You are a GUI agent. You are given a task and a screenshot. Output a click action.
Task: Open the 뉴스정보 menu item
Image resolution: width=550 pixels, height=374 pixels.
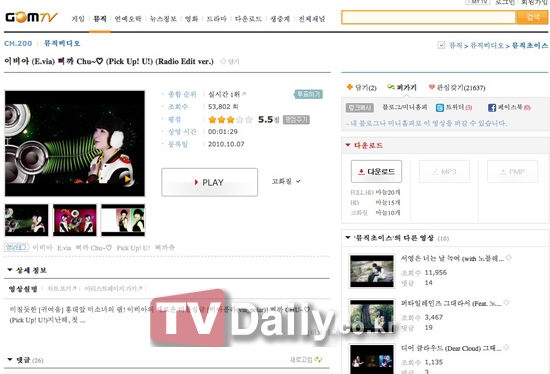click(x=163, y=19)
